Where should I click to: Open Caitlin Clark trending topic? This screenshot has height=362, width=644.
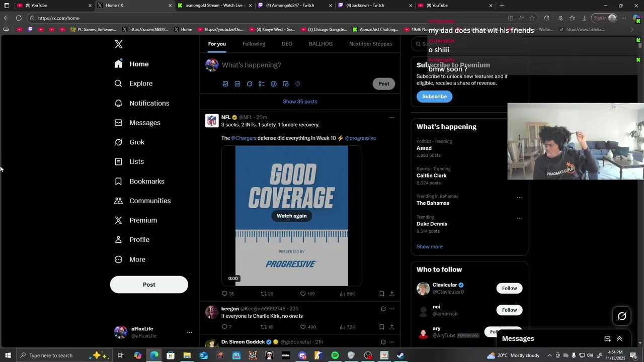(431, 176)
